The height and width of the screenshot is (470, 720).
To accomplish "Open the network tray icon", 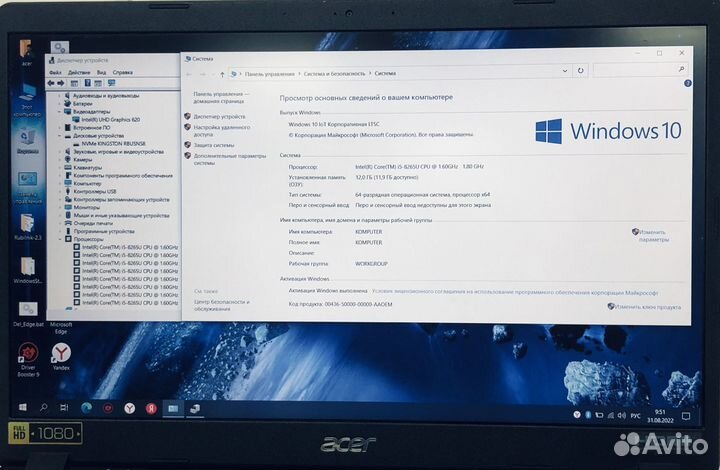I will click(x=610, y=415).
